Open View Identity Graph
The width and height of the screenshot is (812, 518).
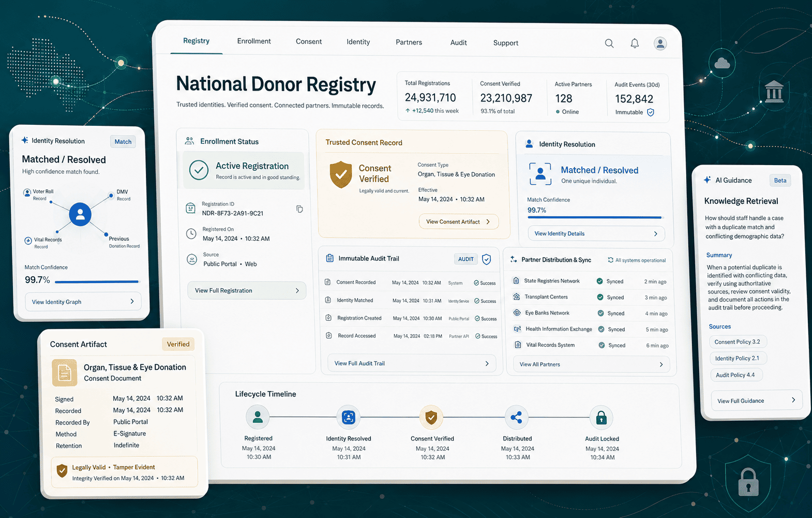(x=83, y=302)
